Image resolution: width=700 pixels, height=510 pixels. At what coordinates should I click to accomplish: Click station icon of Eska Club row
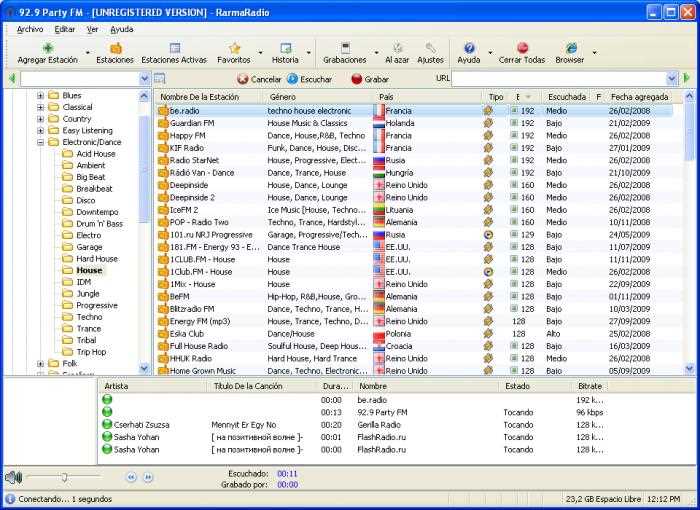(163, 334)
